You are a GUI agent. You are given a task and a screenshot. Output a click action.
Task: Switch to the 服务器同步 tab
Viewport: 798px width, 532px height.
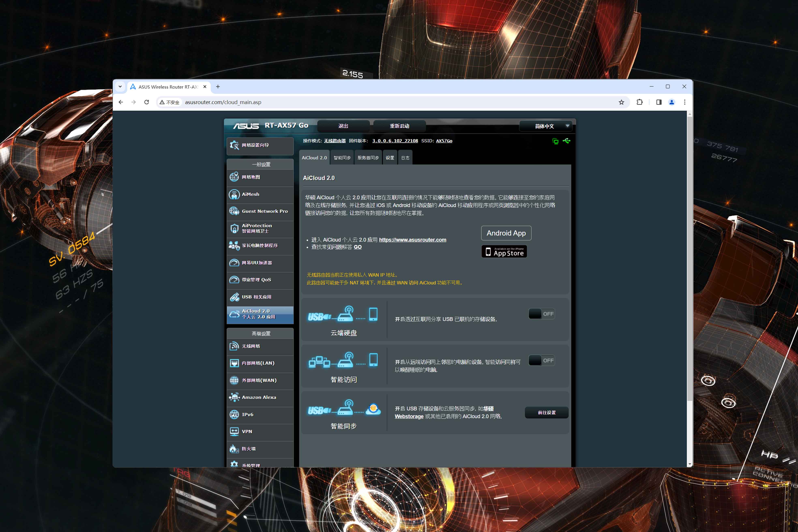coord(368,157)
